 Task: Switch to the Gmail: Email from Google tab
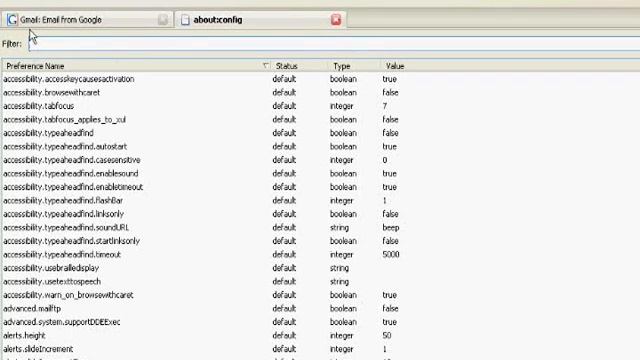pyautogui.click(x=87, y=20)
